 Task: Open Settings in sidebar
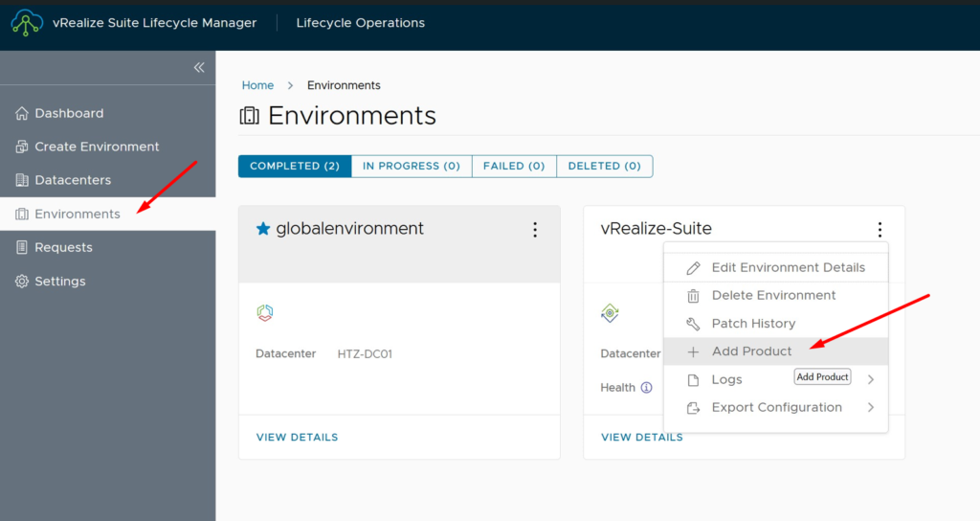[x=107, y=281]
